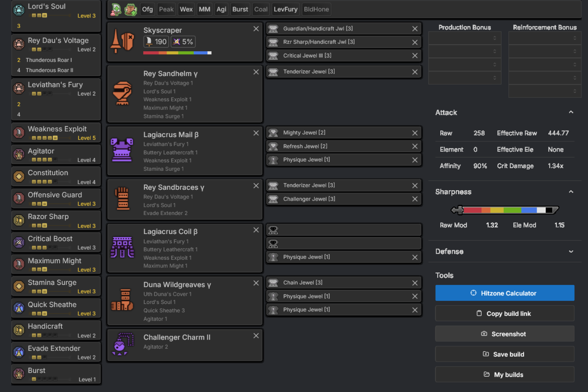Click the Challenger Charm II charm icon

[122, 344]
